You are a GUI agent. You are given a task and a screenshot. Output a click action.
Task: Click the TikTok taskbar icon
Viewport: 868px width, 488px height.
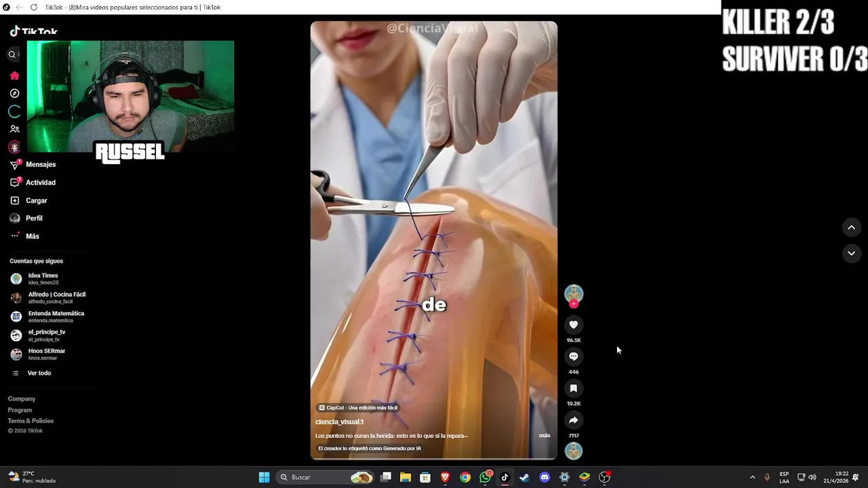coord(505,477)
